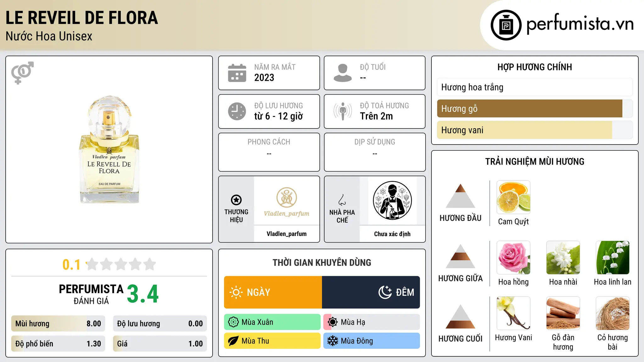Click the release year 2023 value
The image size is (644, 362).
pyautogui.click(x=264, y=78)
